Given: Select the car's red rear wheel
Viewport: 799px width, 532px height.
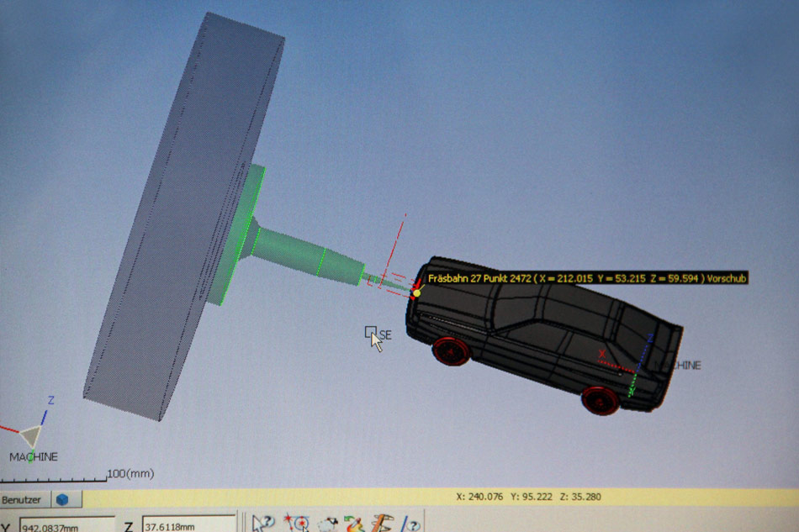Looking at the screenshot, I should pos(601,400).
